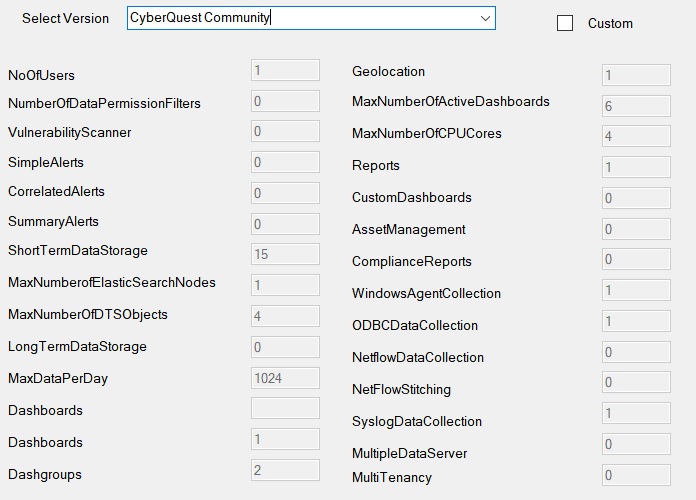
Task: Click the VulnerabilityScanner value field
Action: pyautogui.click(x=285, y=131)
